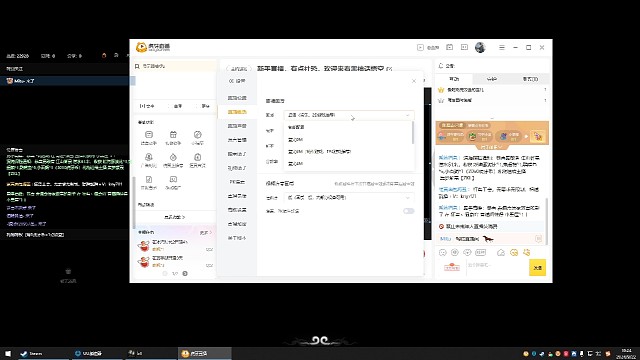Open the second dropdown under the lower section
Screen dimensions: 640x360
[x=349, y=198]
